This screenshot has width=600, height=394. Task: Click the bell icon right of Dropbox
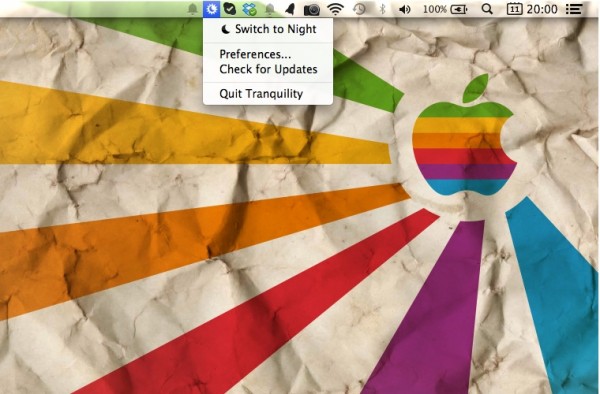coord(270,9)
